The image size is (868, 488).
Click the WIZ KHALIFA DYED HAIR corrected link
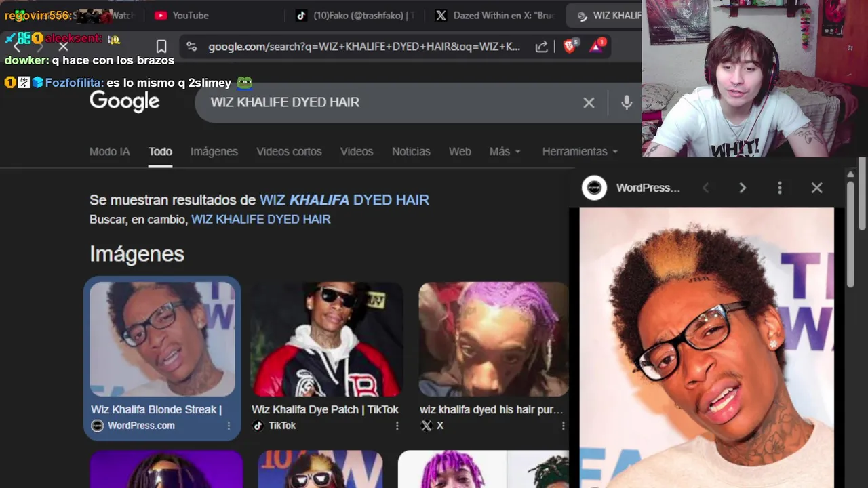(344, 200)
